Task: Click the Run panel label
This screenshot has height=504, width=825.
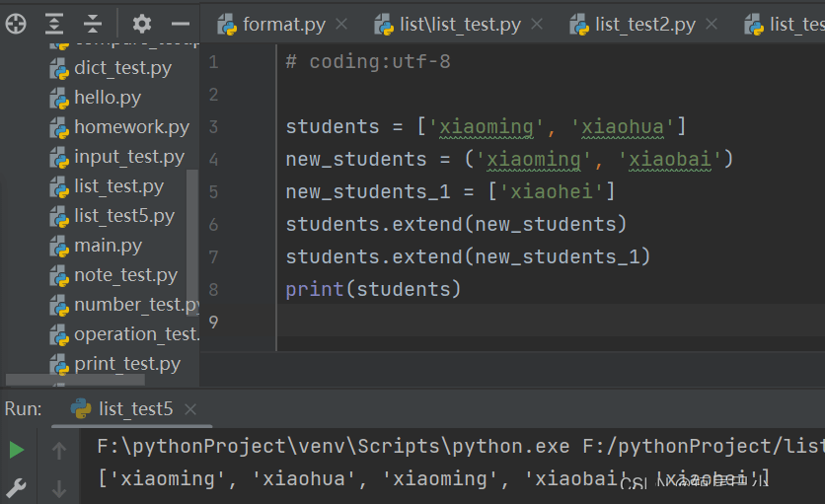Action: (23, 408)
